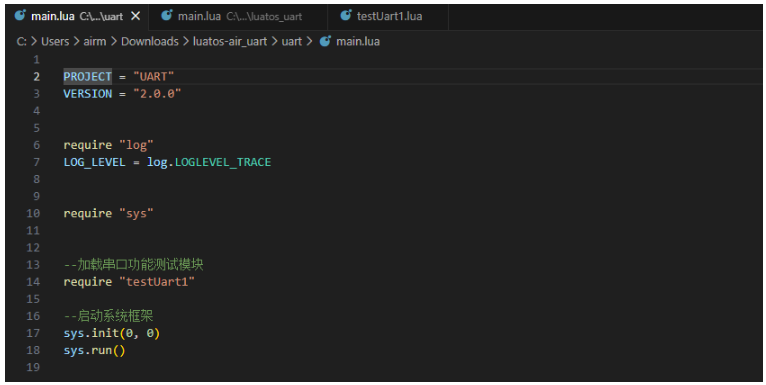The width and height of the screenshot is (766, 385).
Task: Expand the breadcrumb chevron after Downloads
Action: pos(186,42)
